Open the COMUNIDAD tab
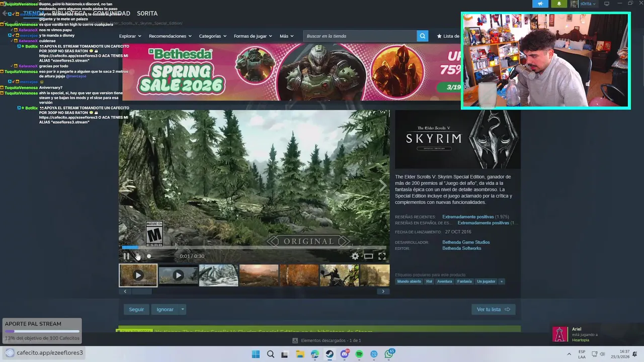The height and width of the screenshot is (362, 644). click(111, 14)
